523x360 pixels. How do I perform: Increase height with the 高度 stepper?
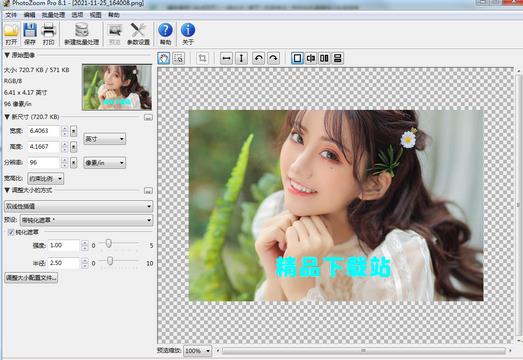point(65,144)
